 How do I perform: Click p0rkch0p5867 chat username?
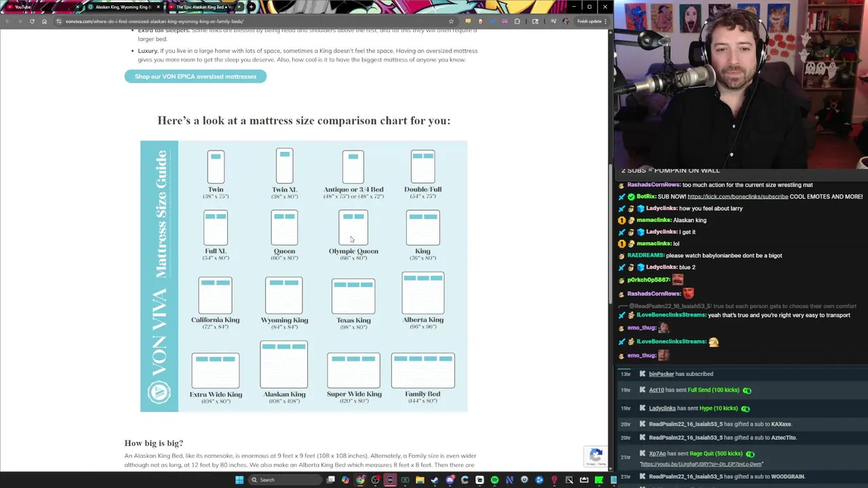[x=648, y=280]
